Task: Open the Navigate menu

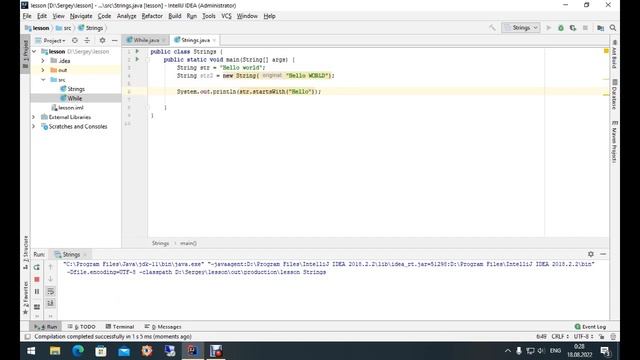Action: pos(81,16)
